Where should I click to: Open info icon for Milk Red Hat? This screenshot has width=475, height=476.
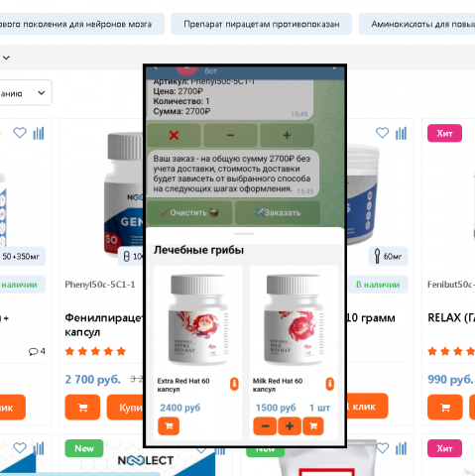(x=329, y=384)
